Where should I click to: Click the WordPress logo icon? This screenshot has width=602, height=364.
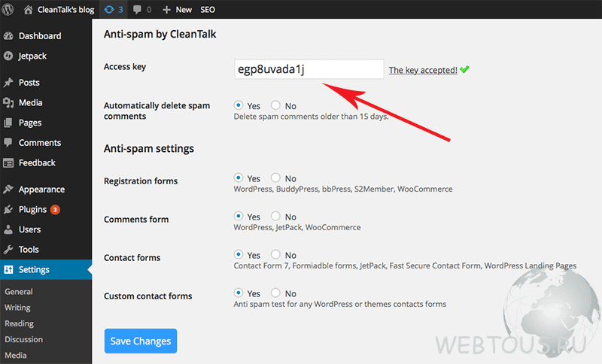[x=8, y=9]
